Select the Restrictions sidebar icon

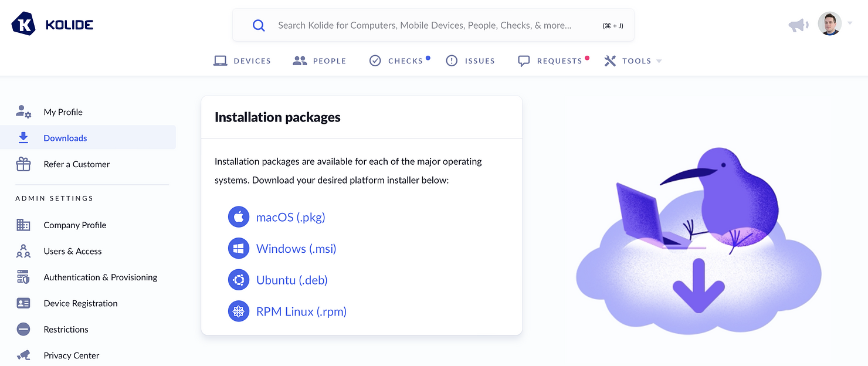23,329
